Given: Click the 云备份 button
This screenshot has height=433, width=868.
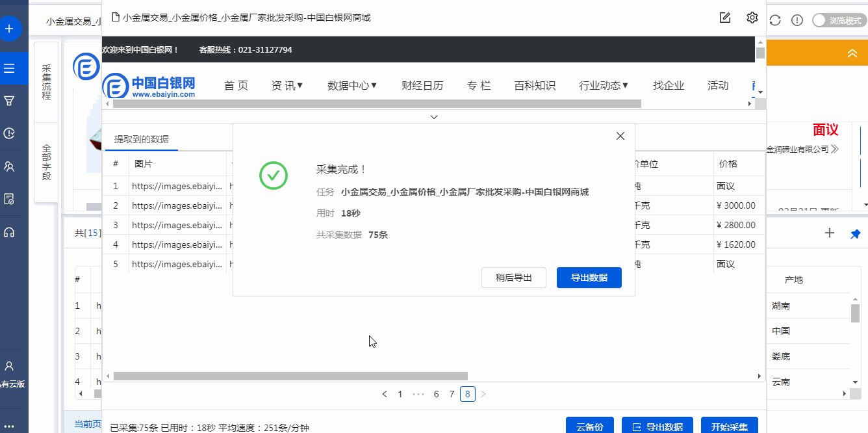Looking at the screenshot, I should [590, 426].
